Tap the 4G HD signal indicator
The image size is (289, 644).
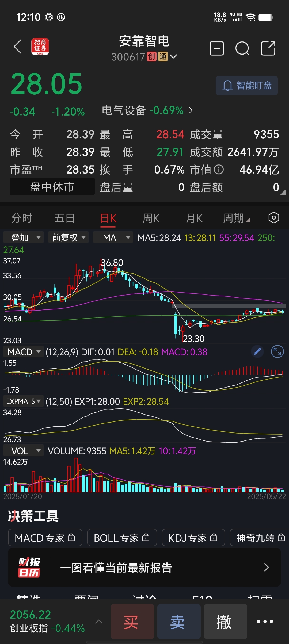pos(236,17)
